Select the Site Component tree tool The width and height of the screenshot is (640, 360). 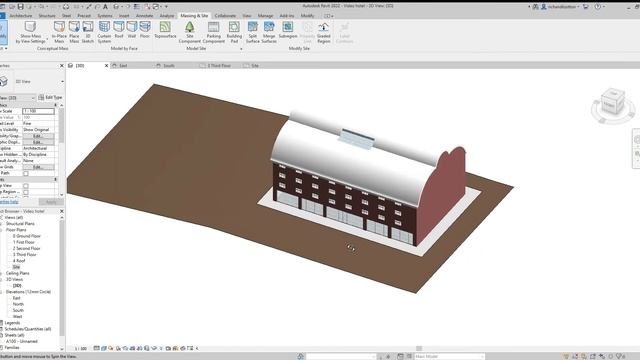[x=190, y=32]
